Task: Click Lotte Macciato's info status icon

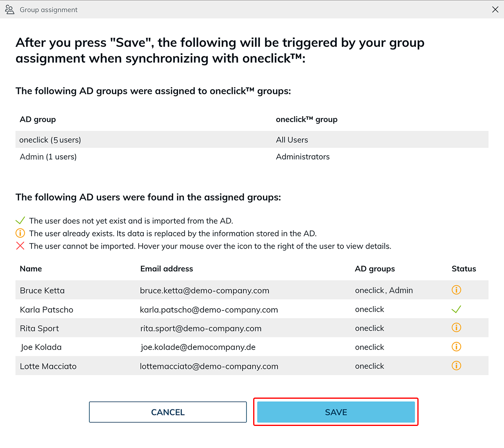Action: [x=456, y=366]
